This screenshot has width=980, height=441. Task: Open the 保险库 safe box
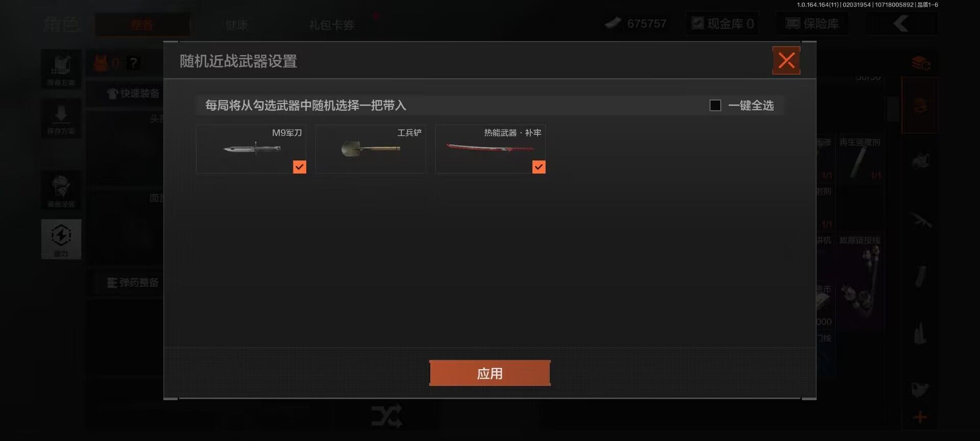(x=812, y=23)
